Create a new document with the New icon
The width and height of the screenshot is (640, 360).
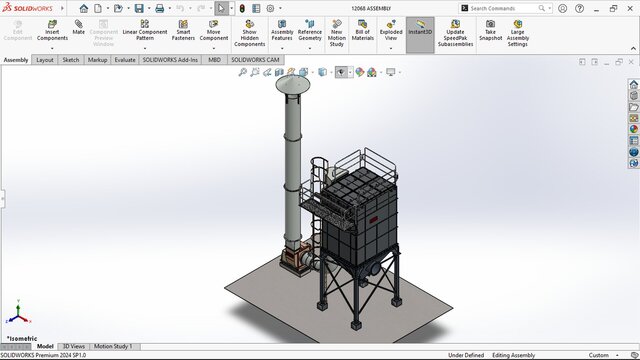pyautogui.click(x=98, y=8)
